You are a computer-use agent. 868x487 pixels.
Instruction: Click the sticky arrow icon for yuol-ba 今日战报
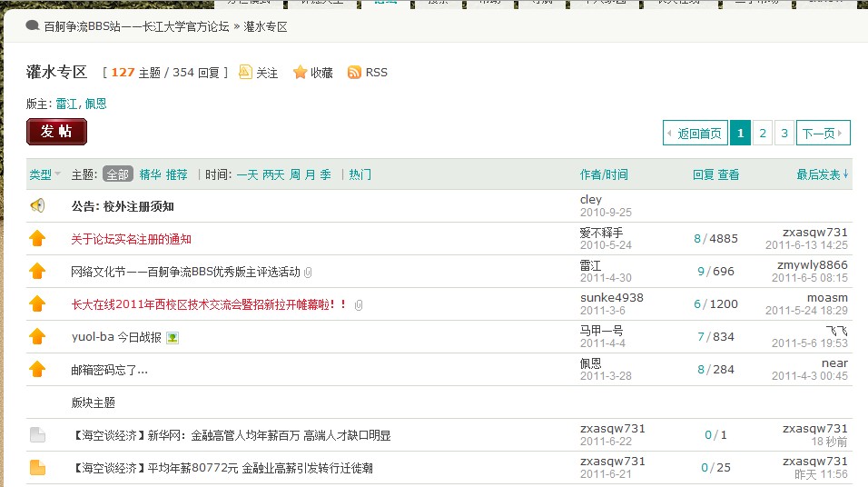click(x=37, y=336)
